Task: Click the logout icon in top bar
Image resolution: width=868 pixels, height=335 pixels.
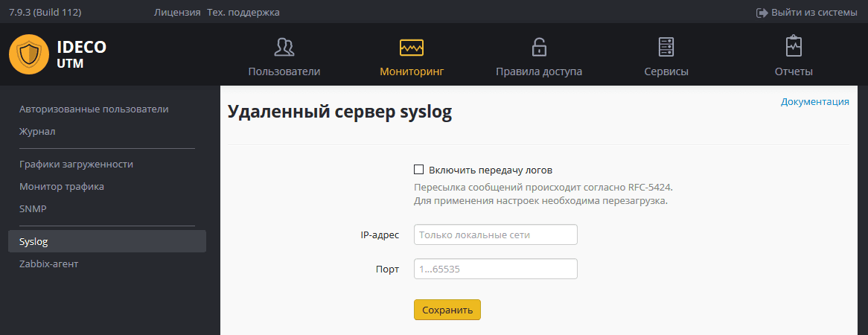Action: point(762,13)
